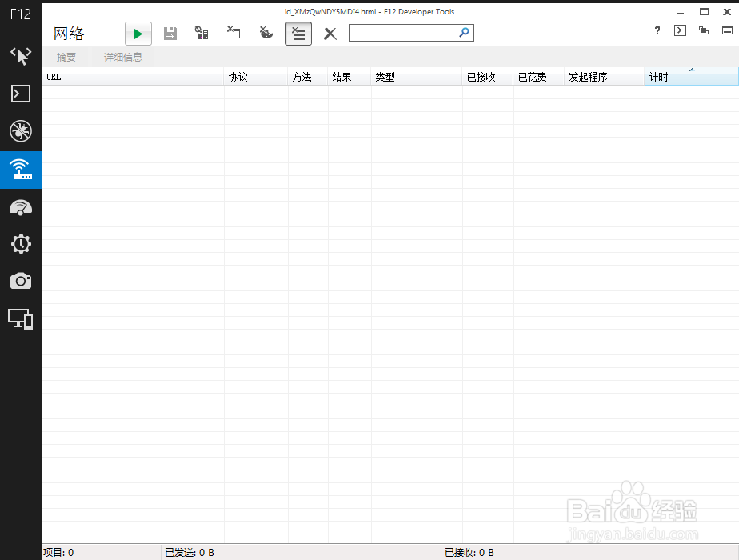Sort by the 已接收 column header

(488, 77)
